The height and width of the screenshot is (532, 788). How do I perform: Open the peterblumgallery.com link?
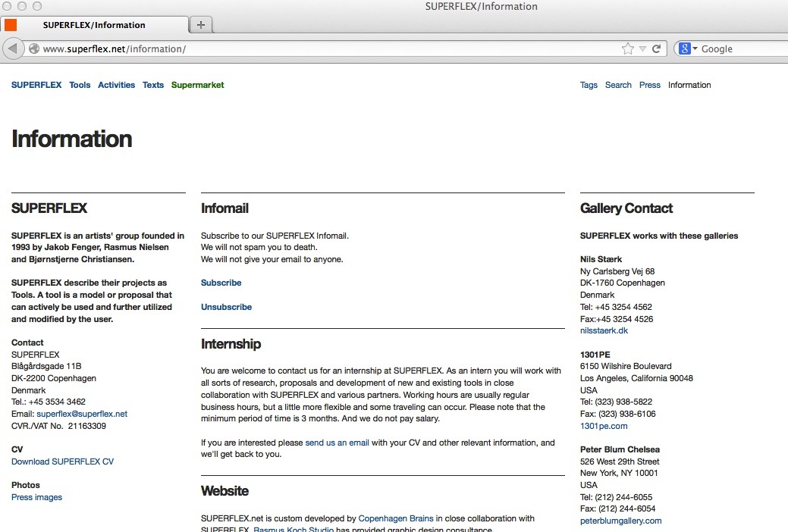point(620,521)
